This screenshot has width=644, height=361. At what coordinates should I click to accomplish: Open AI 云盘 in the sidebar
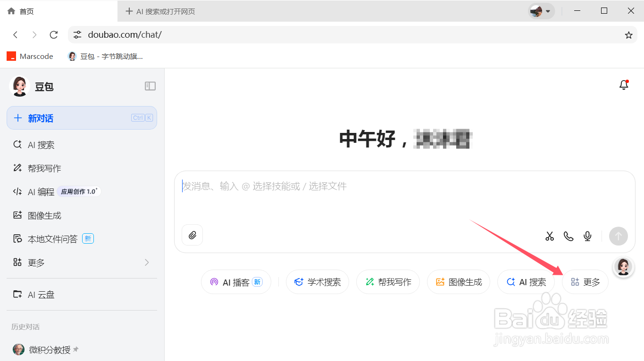coord(82,295)
